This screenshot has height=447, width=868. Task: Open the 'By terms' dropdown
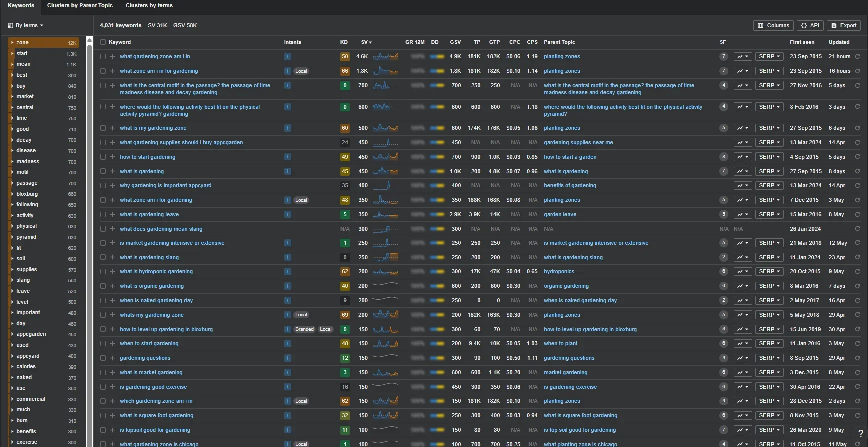[x=26, y=25]
